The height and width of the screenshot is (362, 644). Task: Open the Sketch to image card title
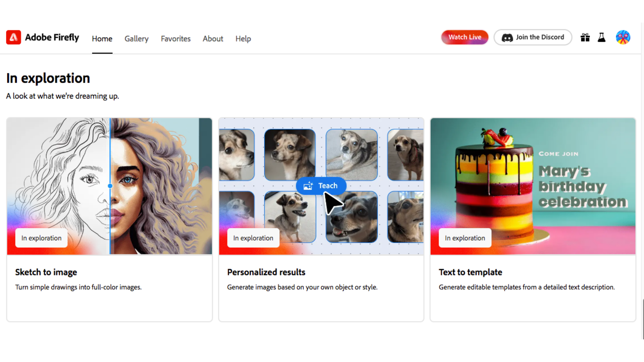46,272
